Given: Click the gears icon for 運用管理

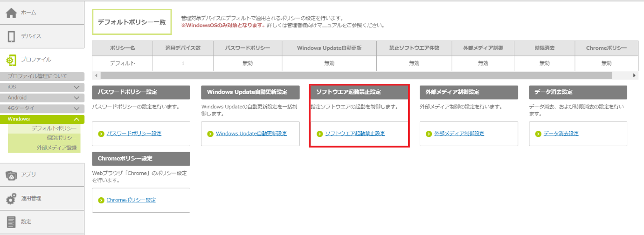Looking at the screenshot, I should [x=11, y=199].
